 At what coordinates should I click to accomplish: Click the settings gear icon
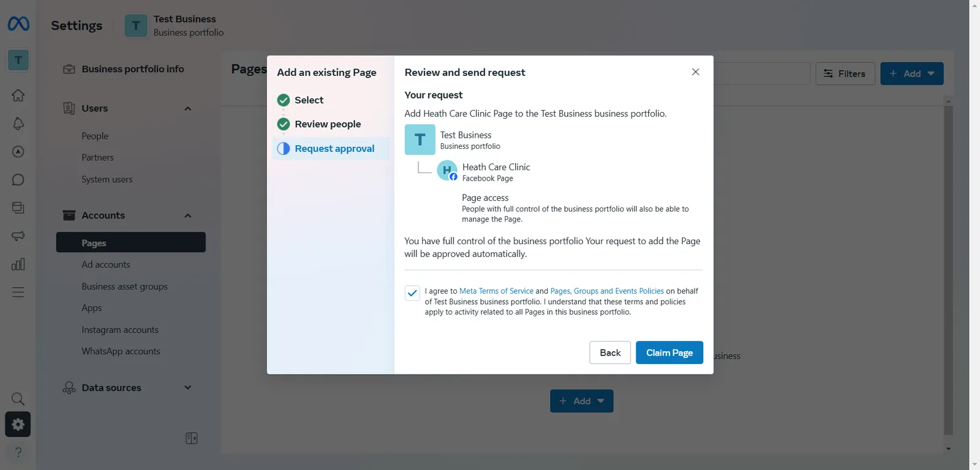[x=18, y=424]
